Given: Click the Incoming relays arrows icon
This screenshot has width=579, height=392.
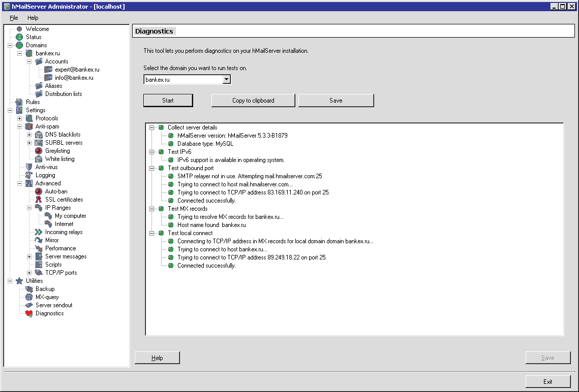Looking at the screenshot, I should pos(39,232).
